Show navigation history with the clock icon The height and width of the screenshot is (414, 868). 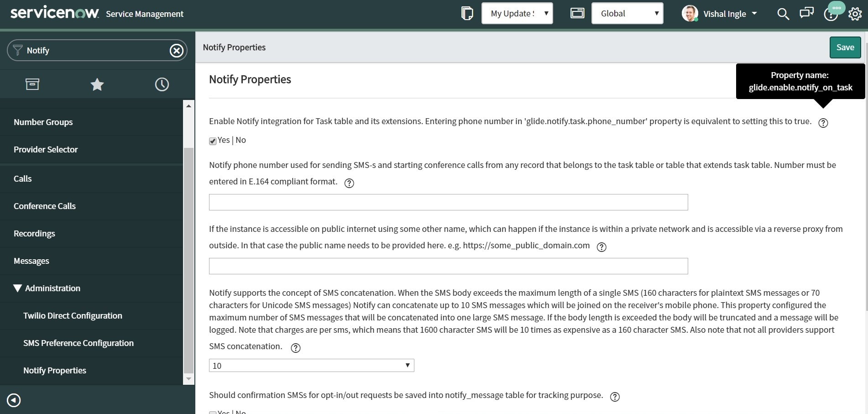click(162, 84)
